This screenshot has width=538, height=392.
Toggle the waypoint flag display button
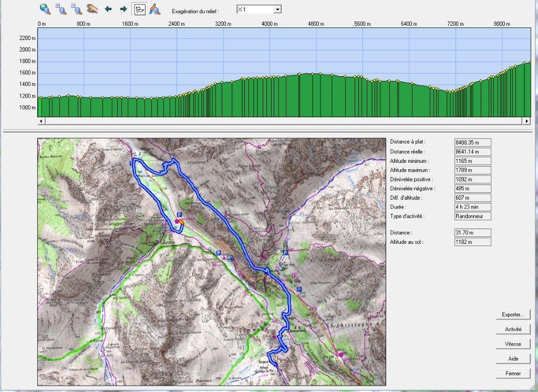(140, 9)
